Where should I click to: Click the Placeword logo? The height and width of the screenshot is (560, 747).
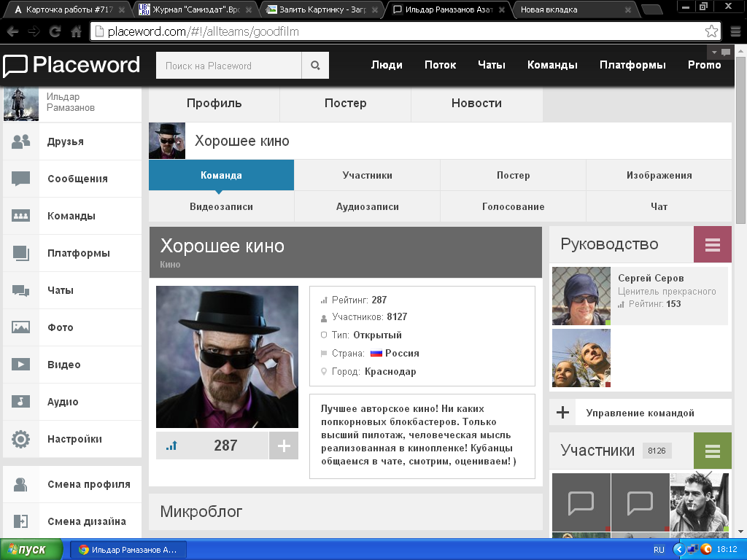click(x=71, y=65)
